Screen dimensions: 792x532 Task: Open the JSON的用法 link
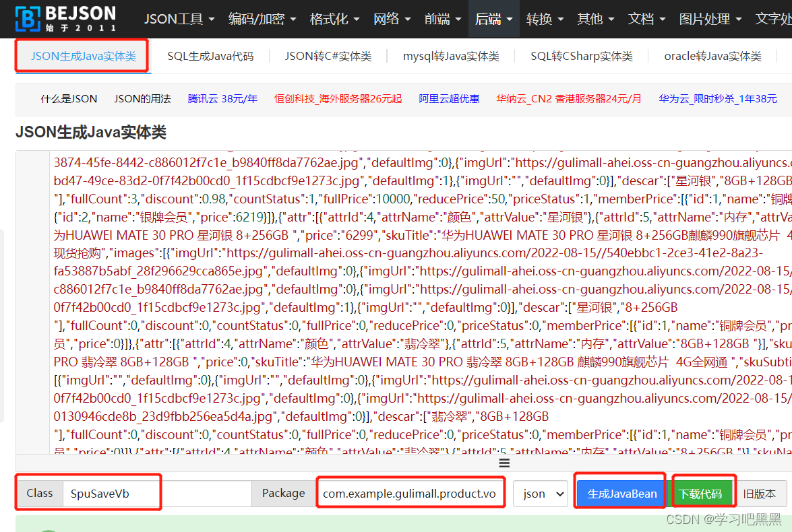coord(142,99)
